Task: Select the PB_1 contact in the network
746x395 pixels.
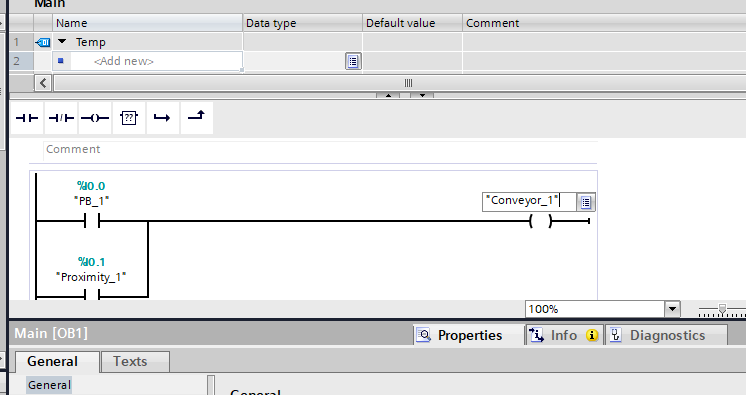Action: [x=92, y=221]
